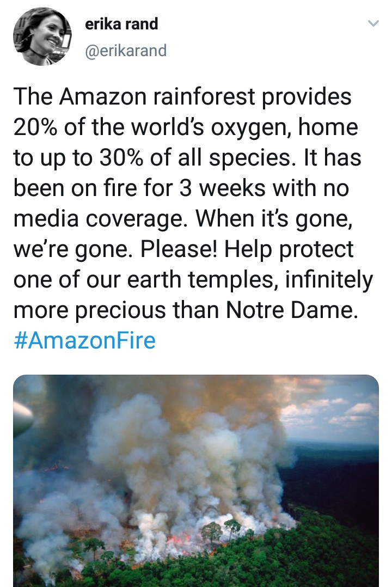
Task: Follow the #AmazonFire hashtag
Action: (84, 340)
